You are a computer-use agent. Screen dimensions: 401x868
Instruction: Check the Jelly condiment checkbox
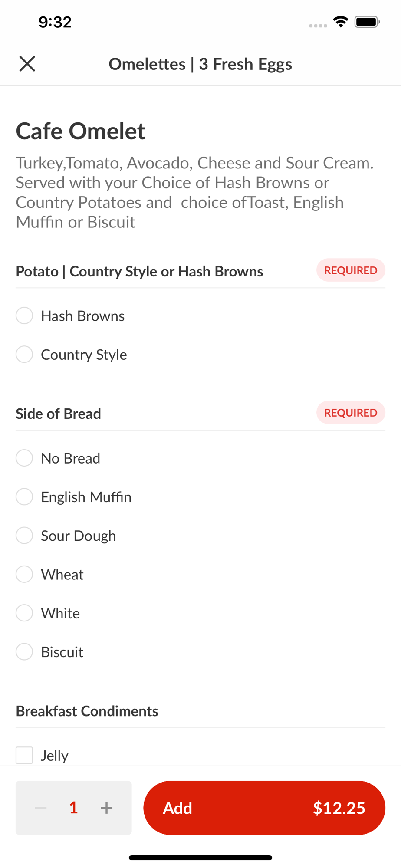point(24,755)
